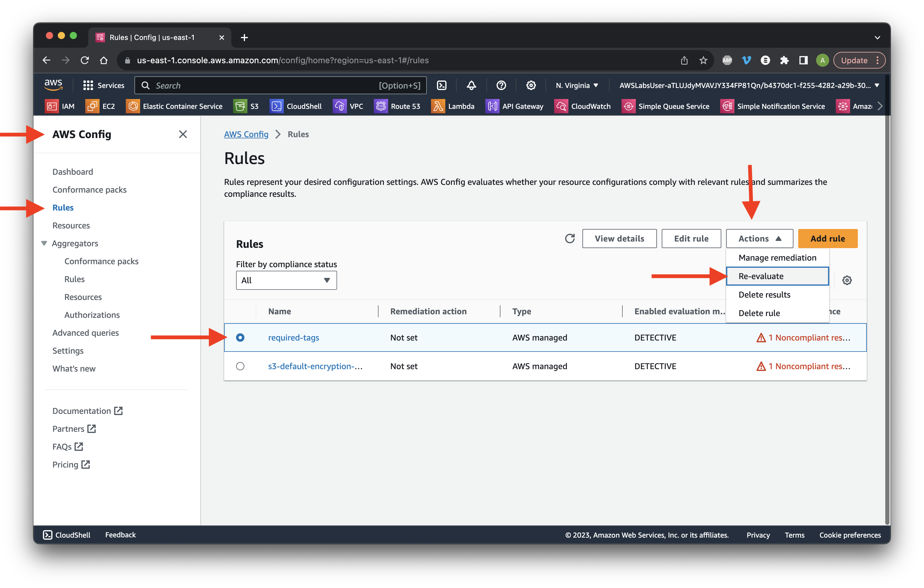This screenshot has height=588, width=924.
Task: Open the AWS home logo
Action: [53, 85]
